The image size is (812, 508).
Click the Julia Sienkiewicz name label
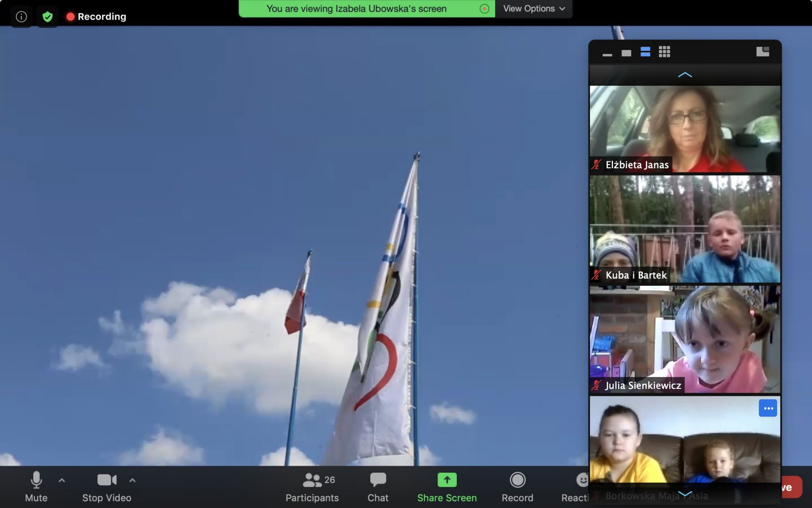[643, 385]
